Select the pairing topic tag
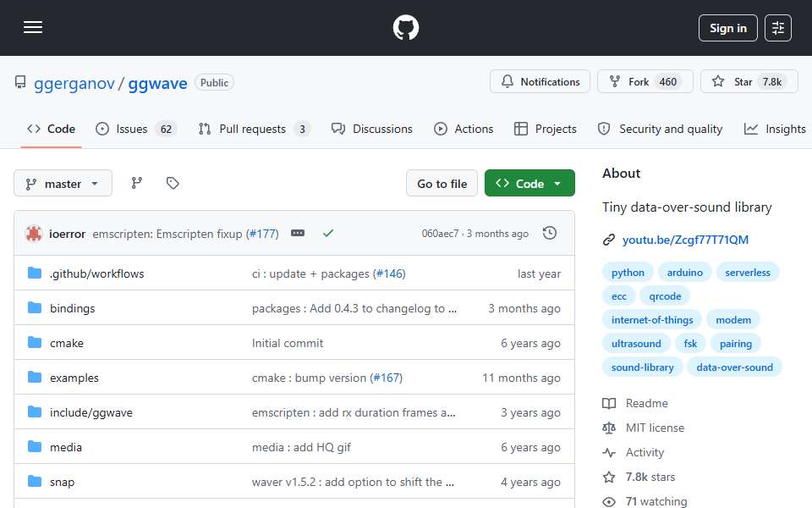The height and width of the screenshot is (508, 812). click(735, 345)
